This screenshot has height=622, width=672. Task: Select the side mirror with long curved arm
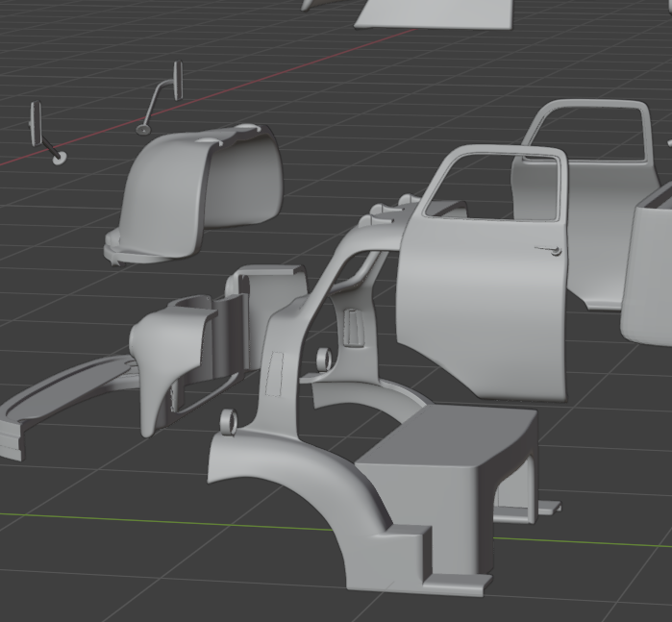(x=160, y=96)
